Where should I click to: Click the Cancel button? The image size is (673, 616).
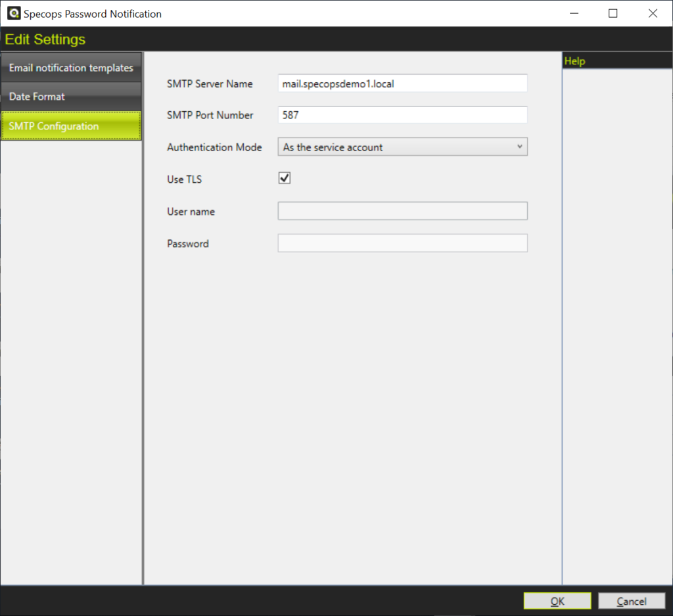(x=632, y=601)
